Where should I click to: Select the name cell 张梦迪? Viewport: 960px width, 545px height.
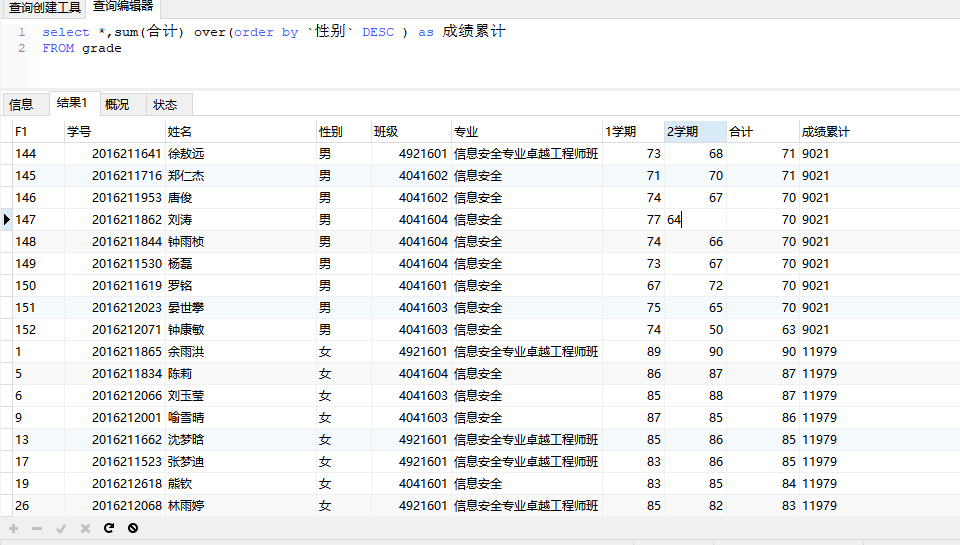(241, 462)
